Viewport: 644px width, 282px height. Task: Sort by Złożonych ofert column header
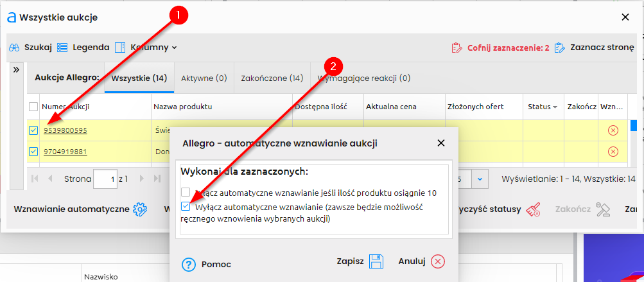484,107
